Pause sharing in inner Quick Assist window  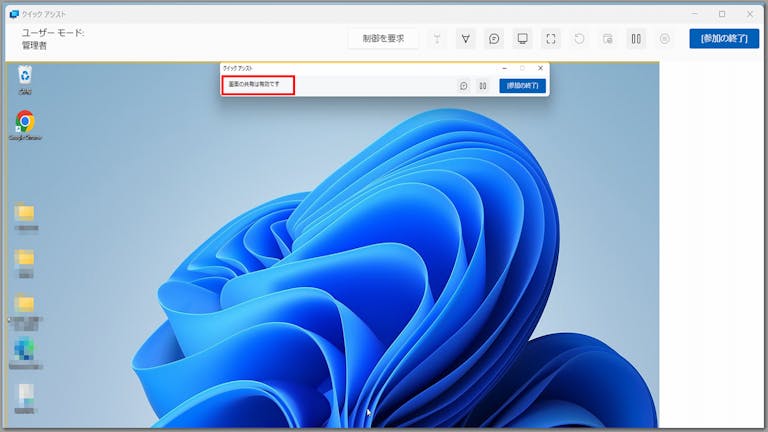(x=483, y=86)
